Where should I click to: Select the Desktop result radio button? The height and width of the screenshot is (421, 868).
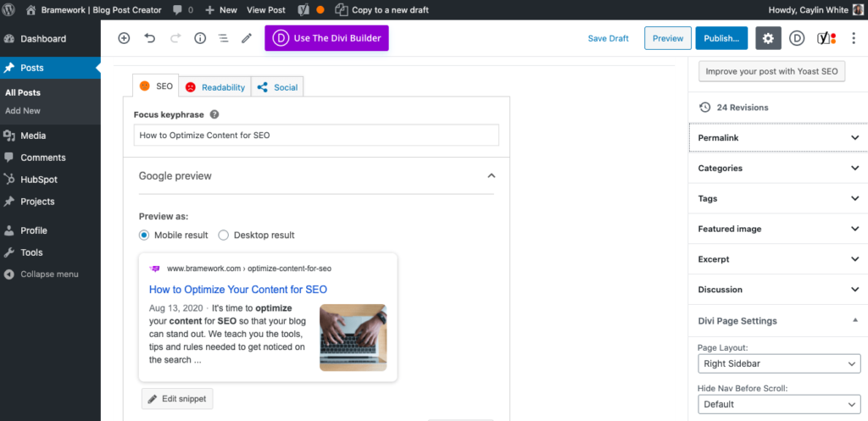point(224,235)
